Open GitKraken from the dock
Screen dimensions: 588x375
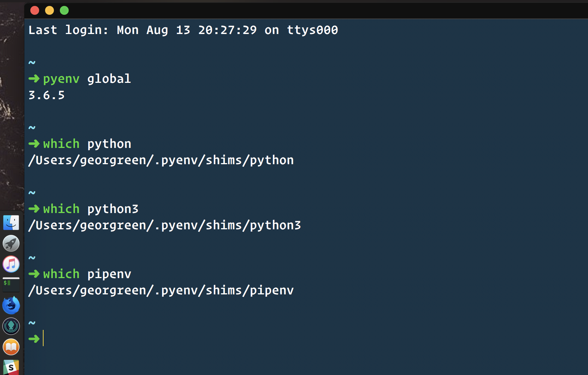point(11,326)
